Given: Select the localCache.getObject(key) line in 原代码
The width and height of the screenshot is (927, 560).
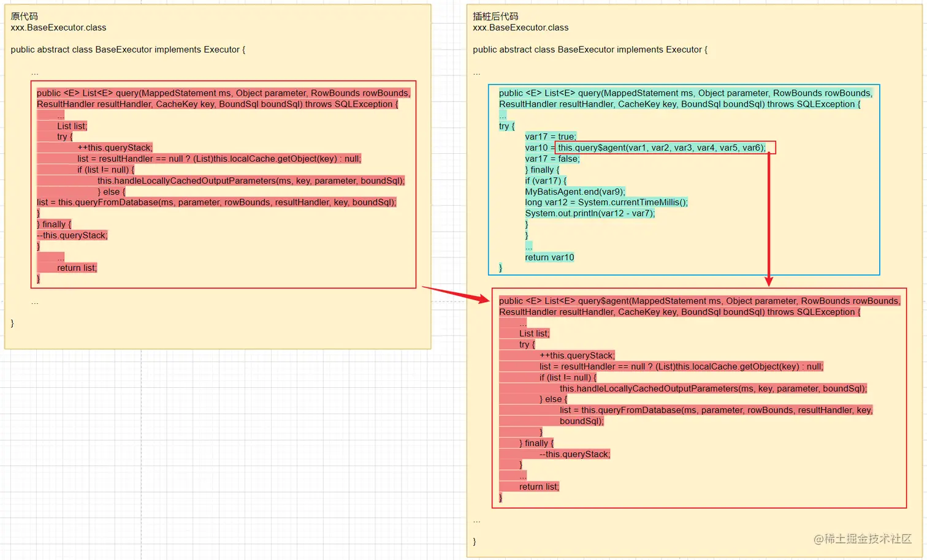Looking at the screenshot, I should click(x=219, y=159).
